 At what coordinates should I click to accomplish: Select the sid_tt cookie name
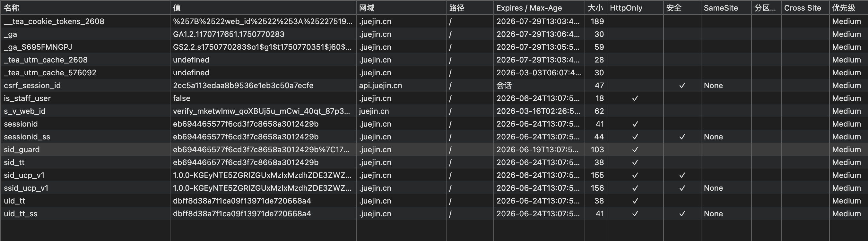pyautogui.click(x=14, y=162)
